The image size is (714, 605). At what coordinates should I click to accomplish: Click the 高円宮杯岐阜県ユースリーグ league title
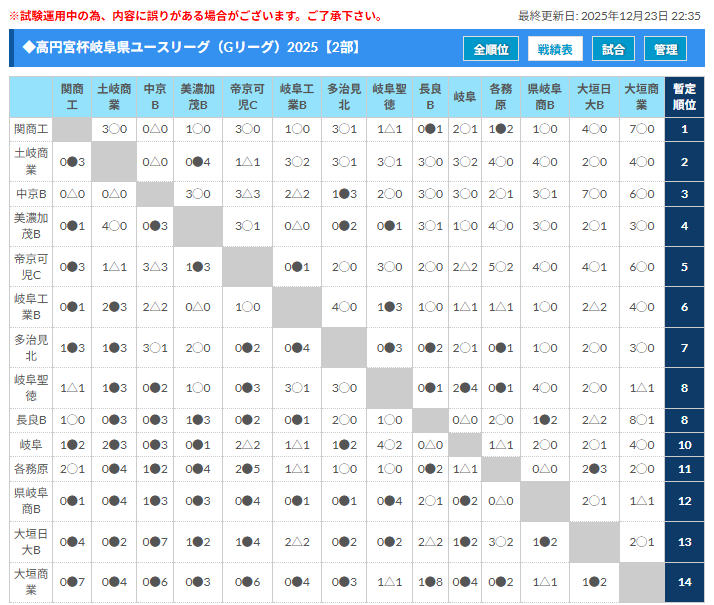click(x=190, y=48)
